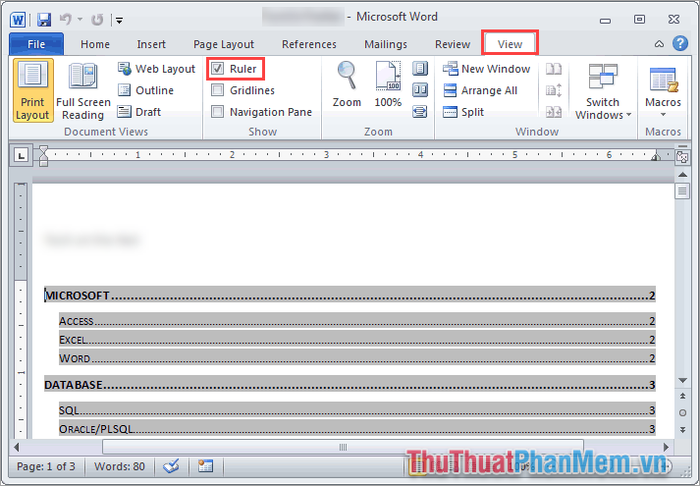Open the Mailings tab
The height and width of the screenshot is (486, 700).
coord(386,44)
